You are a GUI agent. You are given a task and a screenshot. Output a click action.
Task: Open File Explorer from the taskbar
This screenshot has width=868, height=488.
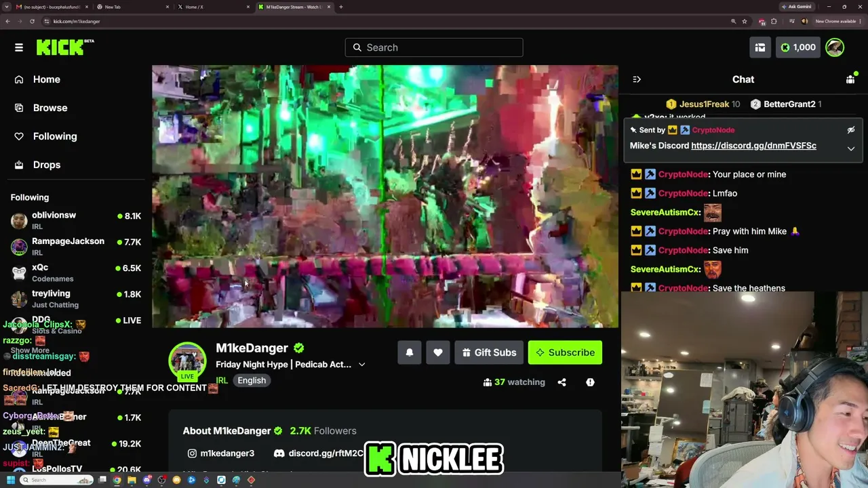pyautogui.click(x=132, y=480)
